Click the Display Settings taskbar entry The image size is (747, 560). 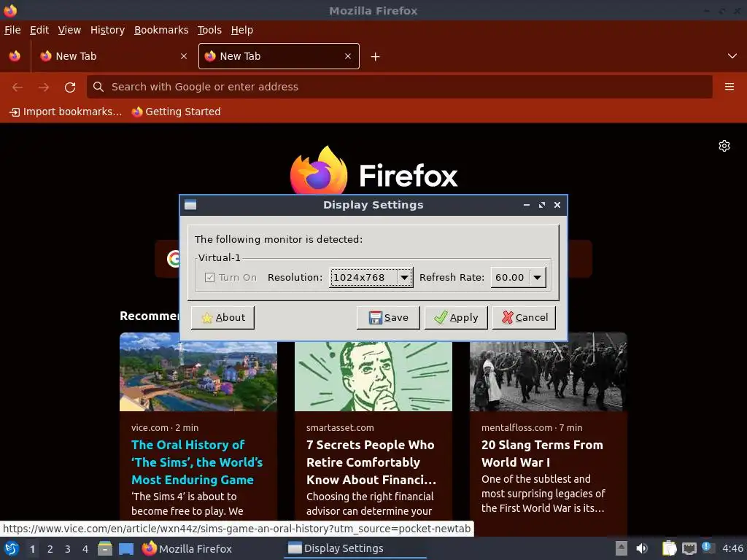coord(355,548)
